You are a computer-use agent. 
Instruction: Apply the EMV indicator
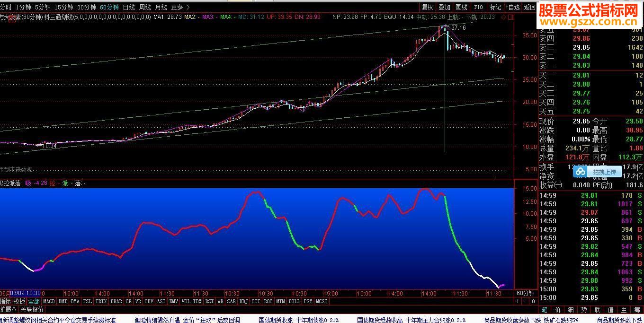pyautogui.click(x=174, y=301)
